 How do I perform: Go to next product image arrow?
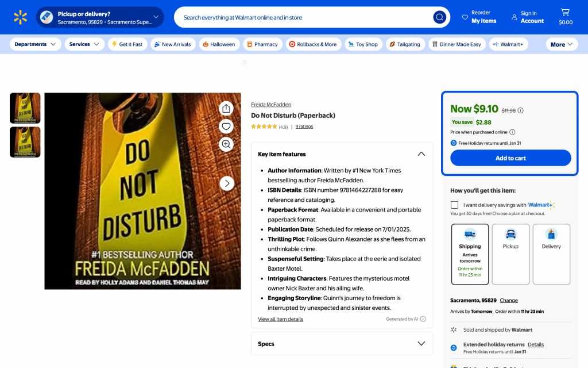coord(227,183)
